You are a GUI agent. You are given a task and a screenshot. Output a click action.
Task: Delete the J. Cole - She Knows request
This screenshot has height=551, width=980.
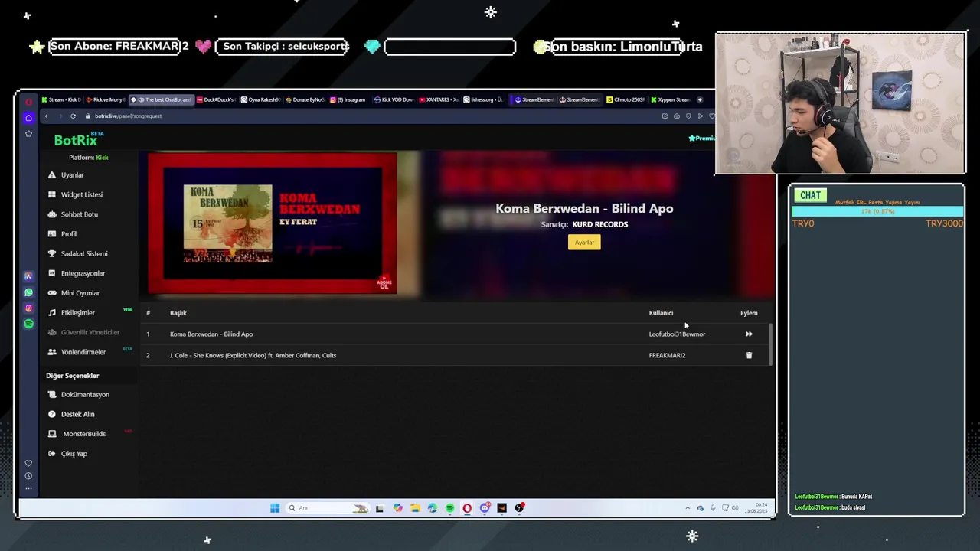click(x=749, y=355)
